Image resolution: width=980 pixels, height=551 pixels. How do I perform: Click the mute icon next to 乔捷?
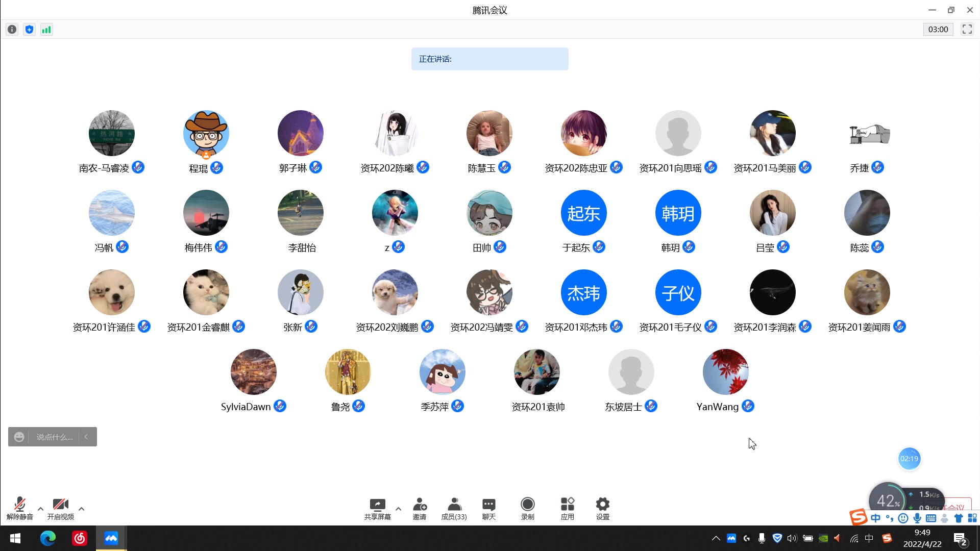(x=877, y=167)
